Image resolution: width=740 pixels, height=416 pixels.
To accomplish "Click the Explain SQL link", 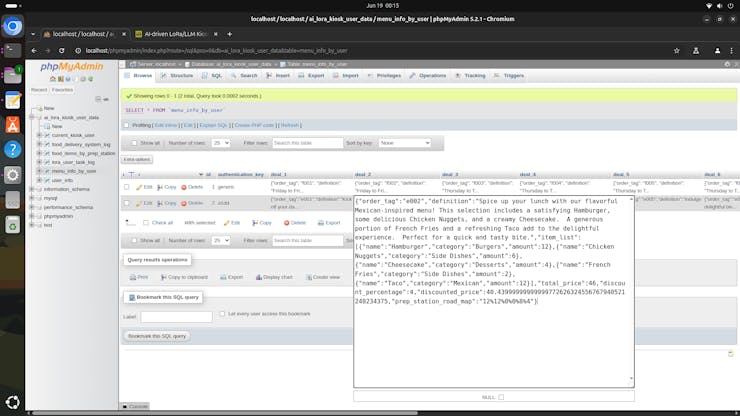I will [x=213, y=125].
